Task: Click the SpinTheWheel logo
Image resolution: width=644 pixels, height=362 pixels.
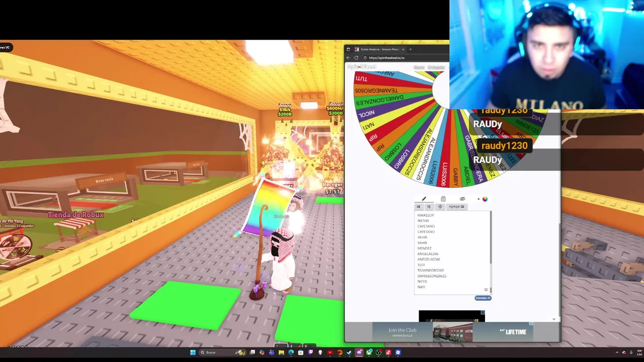Action: 361,66
